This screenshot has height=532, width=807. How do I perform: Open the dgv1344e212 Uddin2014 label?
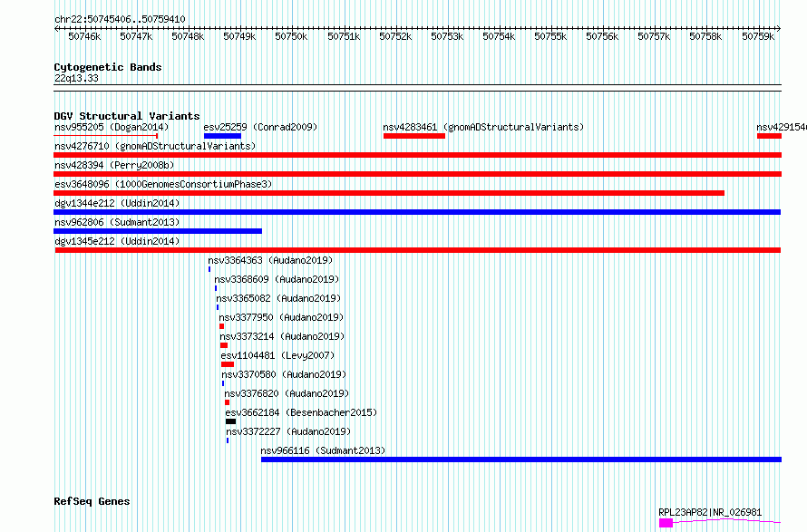coord(117,203)
